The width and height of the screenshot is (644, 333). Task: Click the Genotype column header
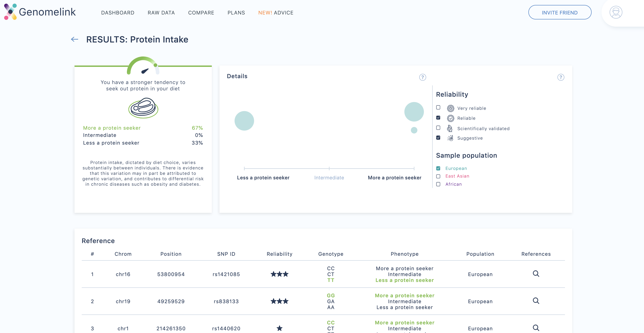(x=331, y=254)
